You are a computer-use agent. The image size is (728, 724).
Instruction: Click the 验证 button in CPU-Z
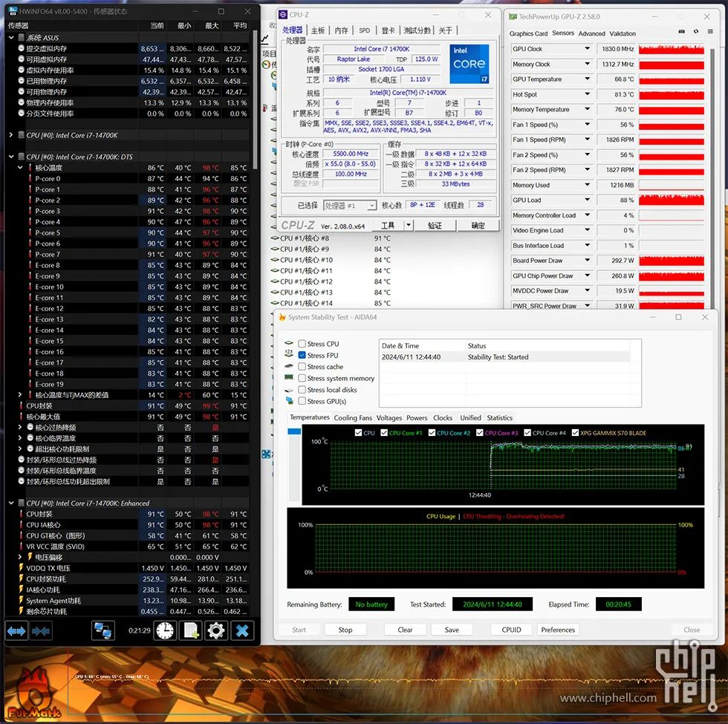click(x=435, y=226)
